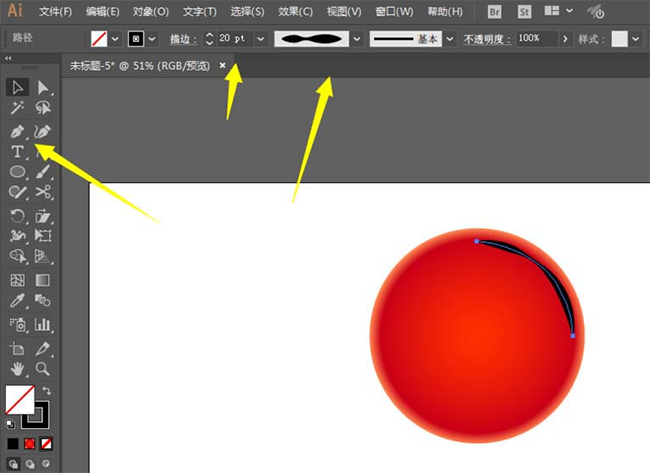The height and width of the screenshot is (473, 650).
Task: Click the Fill color swatch in toolbox
Action: [19, 399]
